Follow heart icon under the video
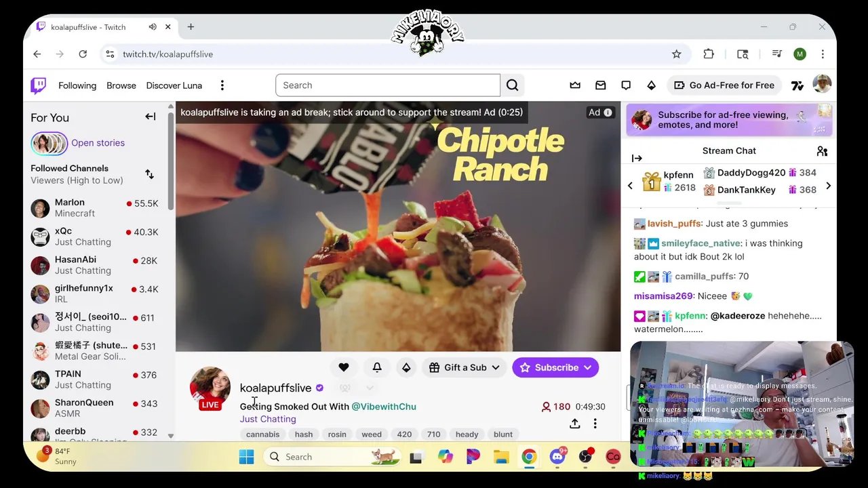The height and width of the screenshot is (488, 868). pos(344,367)
